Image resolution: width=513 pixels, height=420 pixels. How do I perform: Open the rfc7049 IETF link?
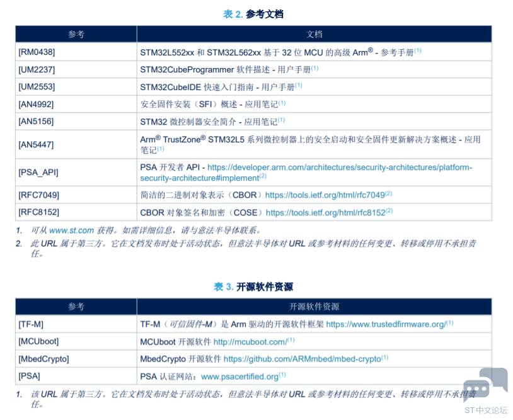325,195
